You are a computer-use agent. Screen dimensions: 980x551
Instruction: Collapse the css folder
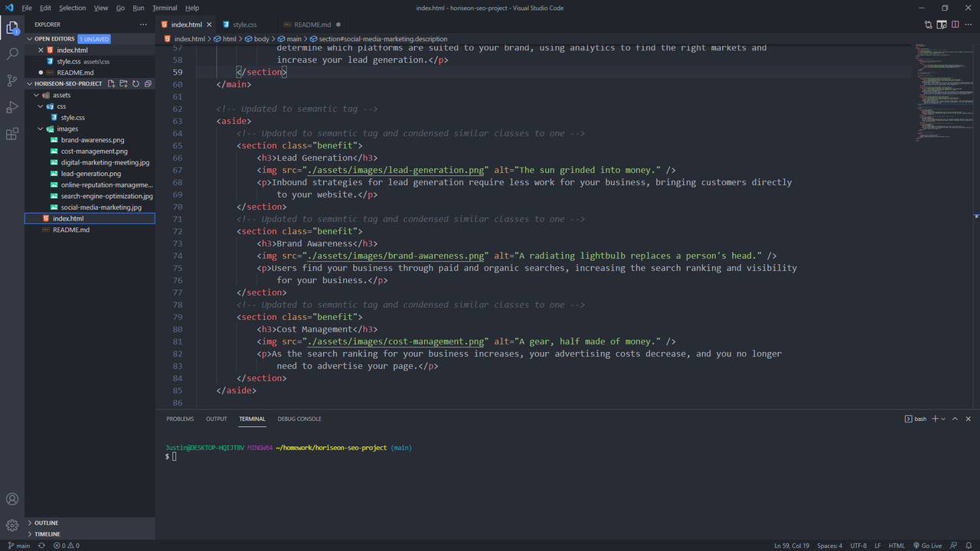pos(41,106)
